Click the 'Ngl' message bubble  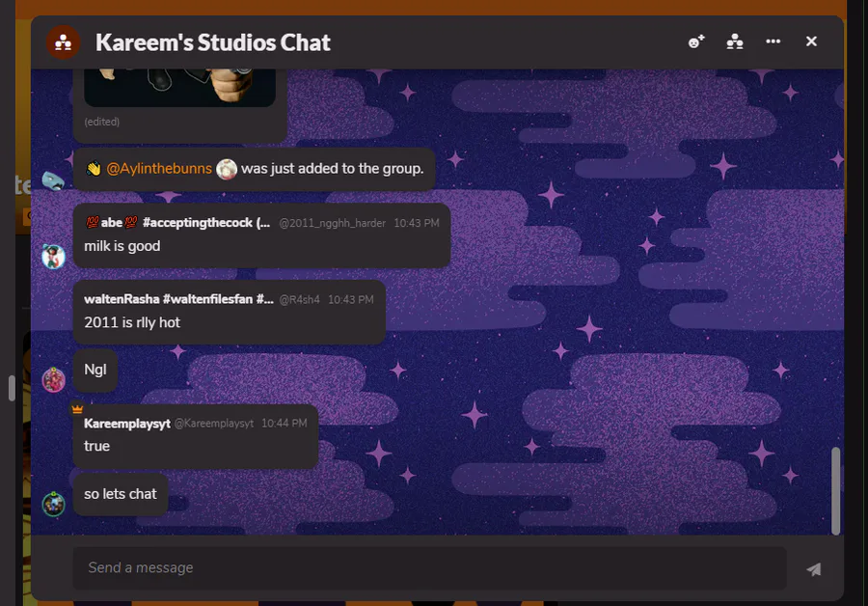95,370
